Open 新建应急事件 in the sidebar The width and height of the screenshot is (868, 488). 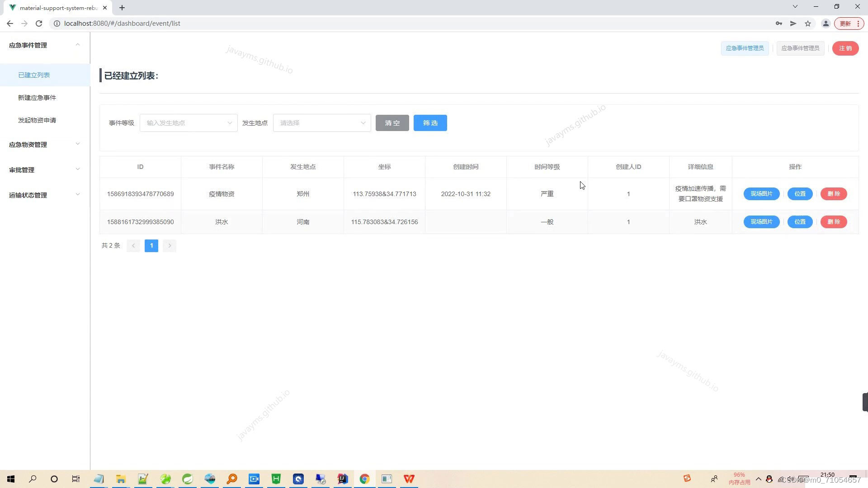45,98
